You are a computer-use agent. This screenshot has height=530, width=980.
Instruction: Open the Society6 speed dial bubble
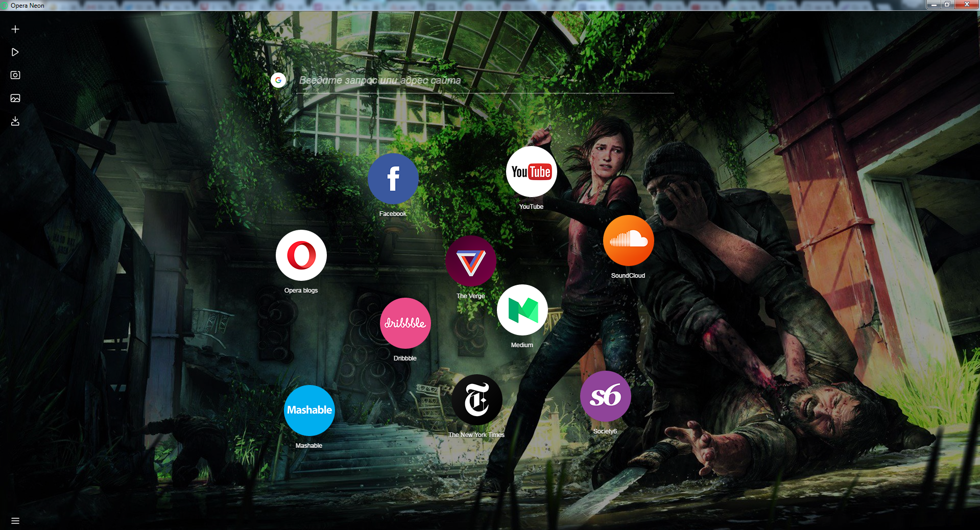[x=606, y=396]
